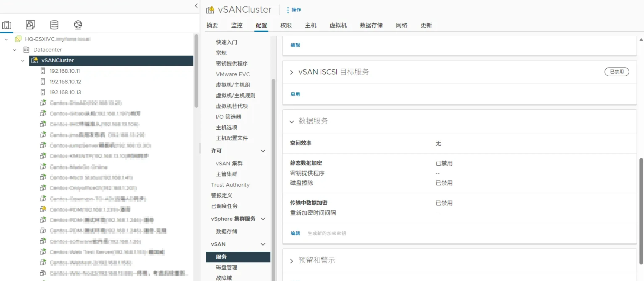
Task: Open 密钥提供程序 settings
Action: click(232, 63)
